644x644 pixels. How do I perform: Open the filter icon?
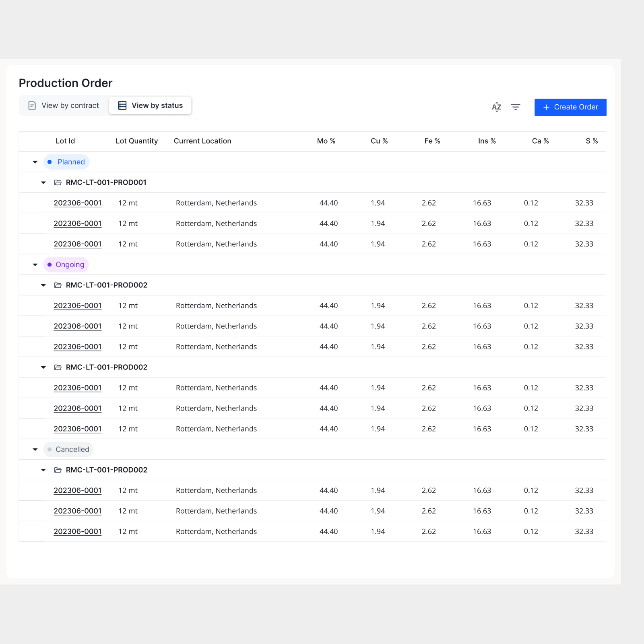[x=516, y=107]
